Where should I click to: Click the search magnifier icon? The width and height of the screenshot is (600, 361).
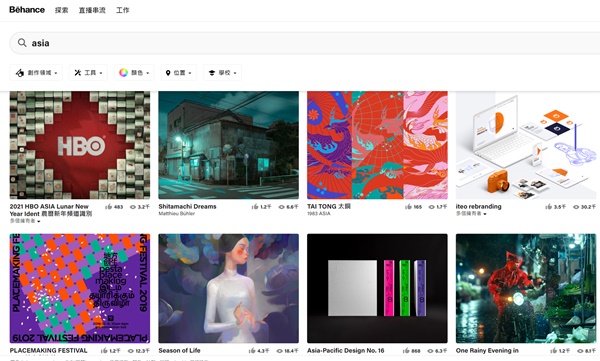[x=22, y=42]
